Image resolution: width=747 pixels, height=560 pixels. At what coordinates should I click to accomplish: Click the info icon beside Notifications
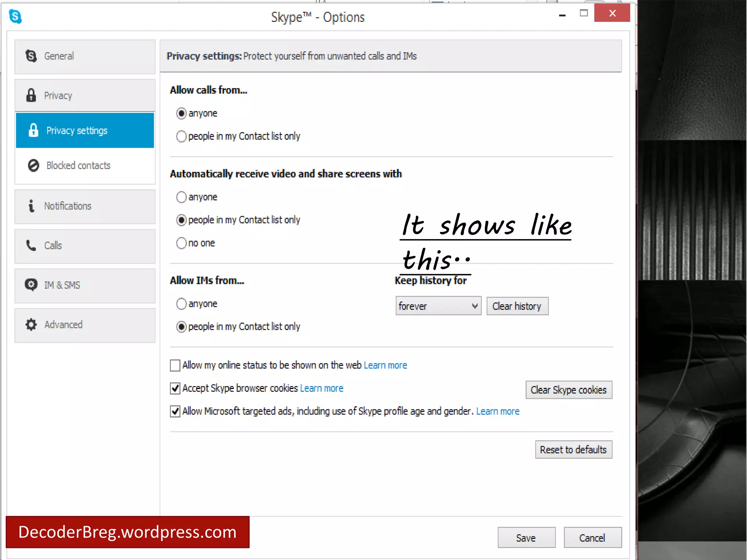pyautogui.click(x=31, y=206)
